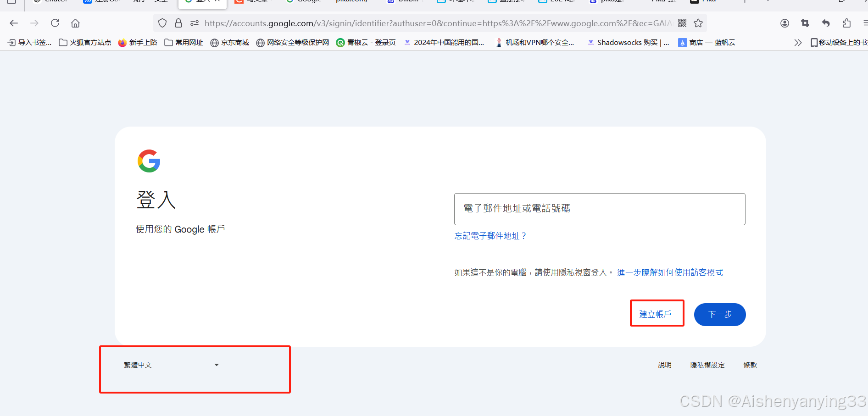The image size is (868, 416).
Task: Click the blue 下一步 button
Action: pos(720,315)
